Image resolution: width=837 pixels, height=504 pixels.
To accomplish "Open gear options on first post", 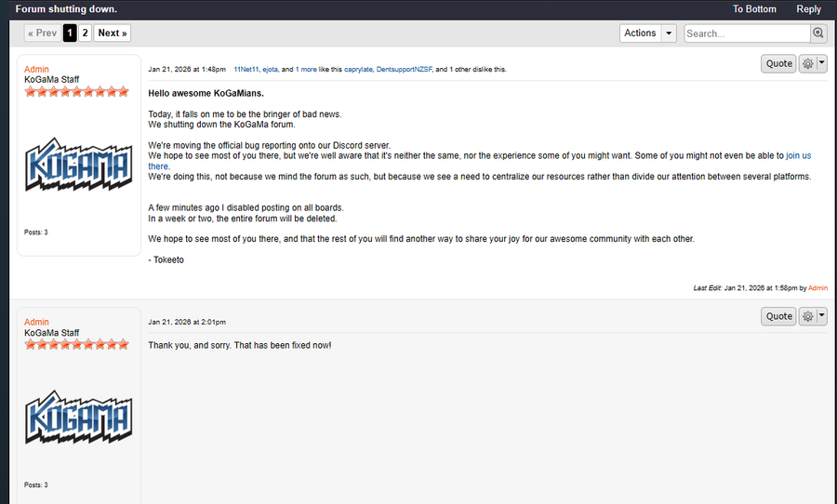I will pos(807,64).
